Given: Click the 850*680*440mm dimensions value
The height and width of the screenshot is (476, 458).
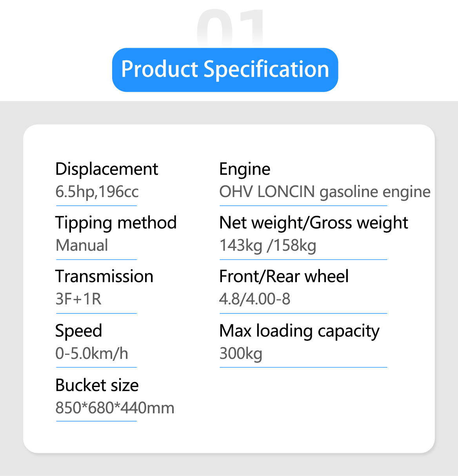Looking at the screenshot, I should (x=115, y=408).
